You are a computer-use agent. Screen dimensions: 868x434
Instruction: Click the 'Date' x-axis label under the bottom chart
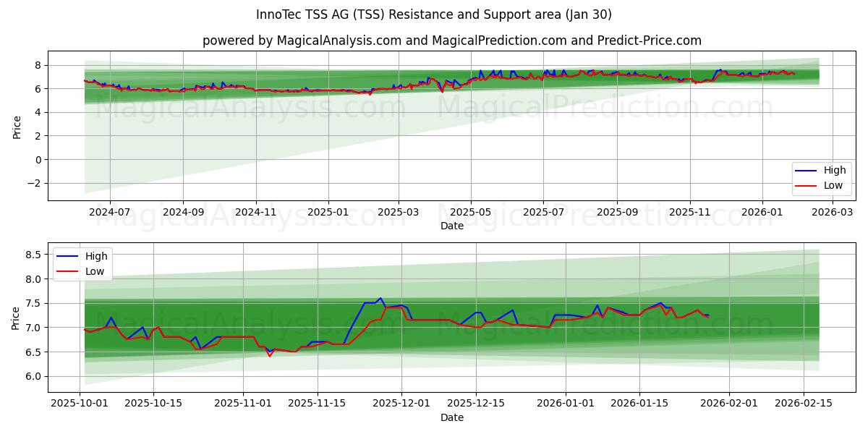click(452, 417)
